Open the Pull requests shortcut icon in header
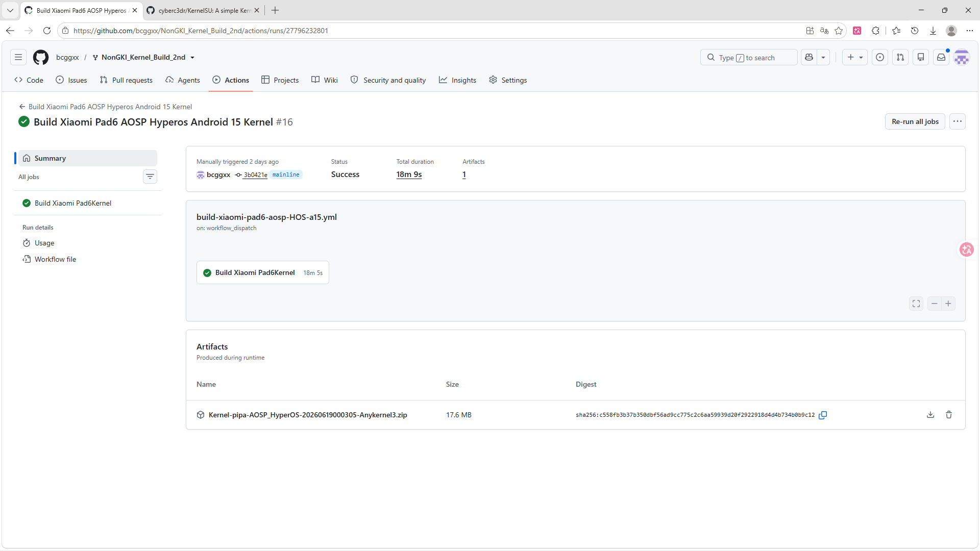The image size is (980, 551). click(900, 57)
